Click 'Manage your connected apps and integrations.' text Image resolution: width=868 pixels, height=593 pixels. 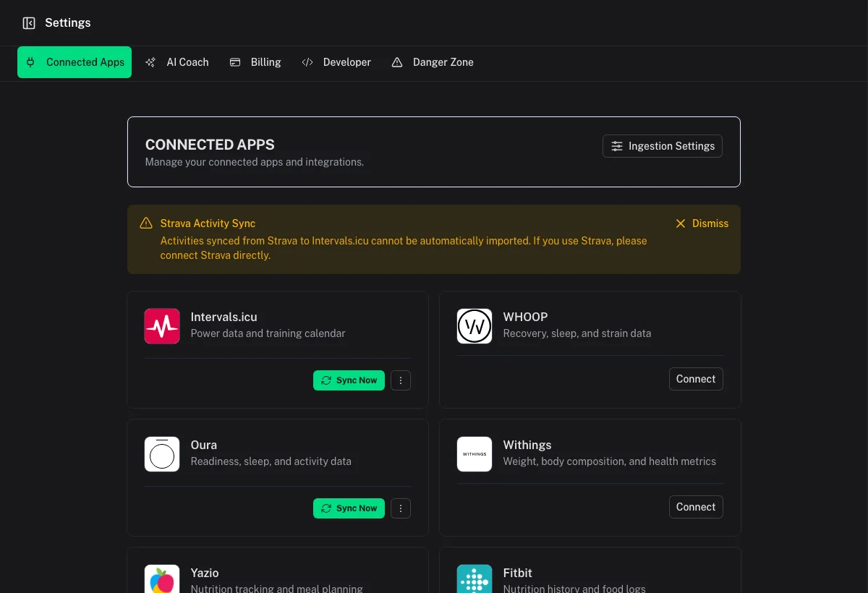click(255, 162)
